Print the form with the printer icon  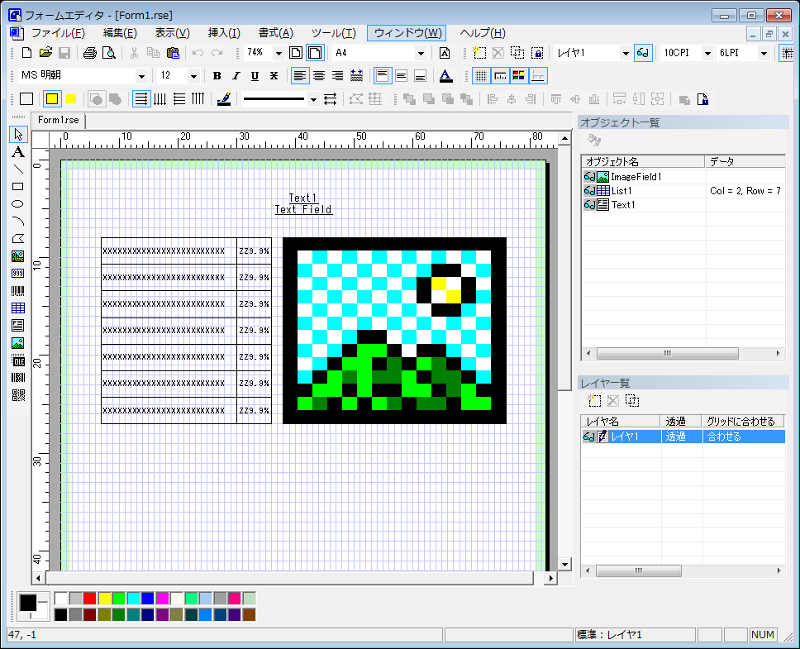click(x=90, y=53)
